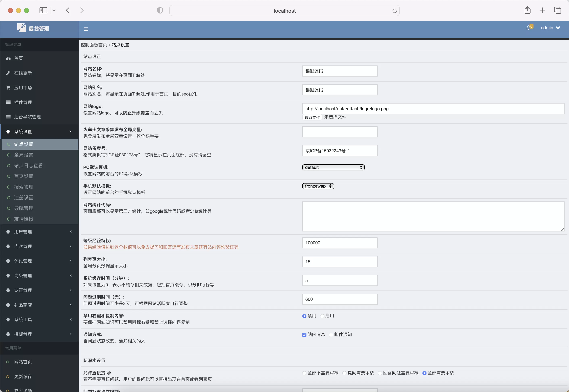Viewport: 569px width, 392px height.
Task: Show the tab overview icon
Action: pyautogui.click(x=558, y=10)
